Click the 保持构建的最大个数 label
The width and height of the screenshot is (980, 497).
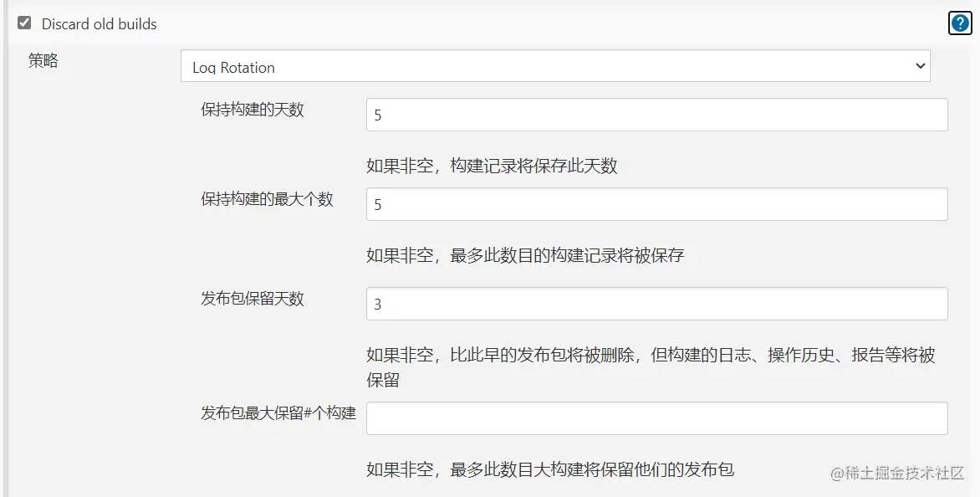[267, 199]
